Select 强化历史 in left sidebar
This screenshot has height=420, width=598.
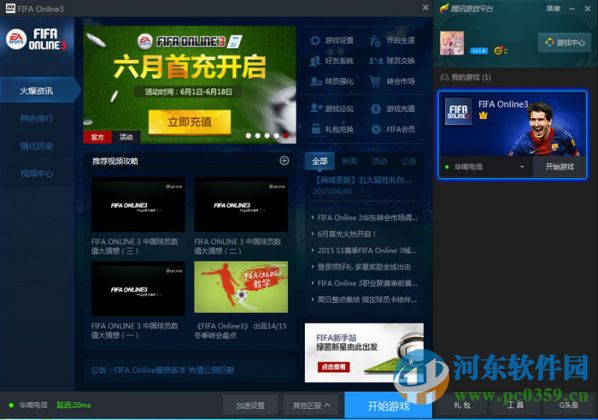37,146
